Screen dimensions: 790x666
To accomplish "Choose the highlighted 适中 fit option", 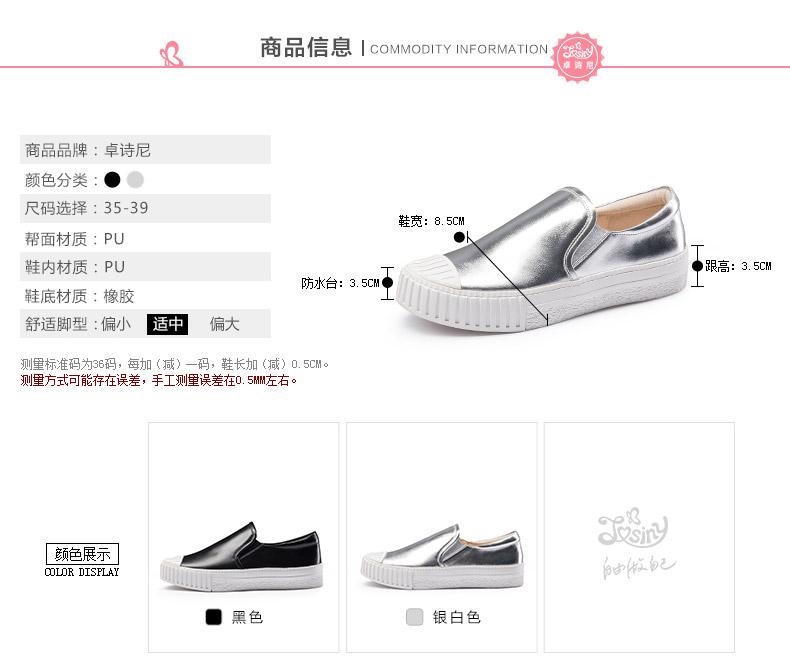I will tap(167, 324).
